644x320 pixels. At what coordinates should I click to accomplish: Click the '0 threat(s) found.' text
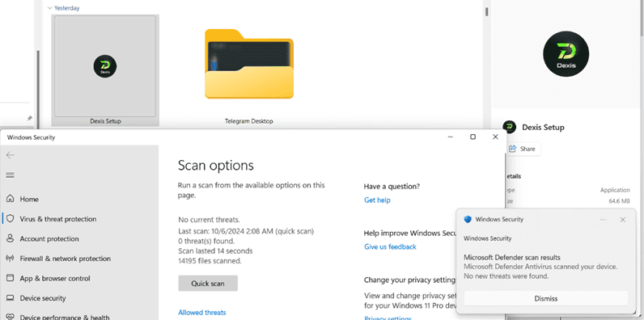[206, 241]
